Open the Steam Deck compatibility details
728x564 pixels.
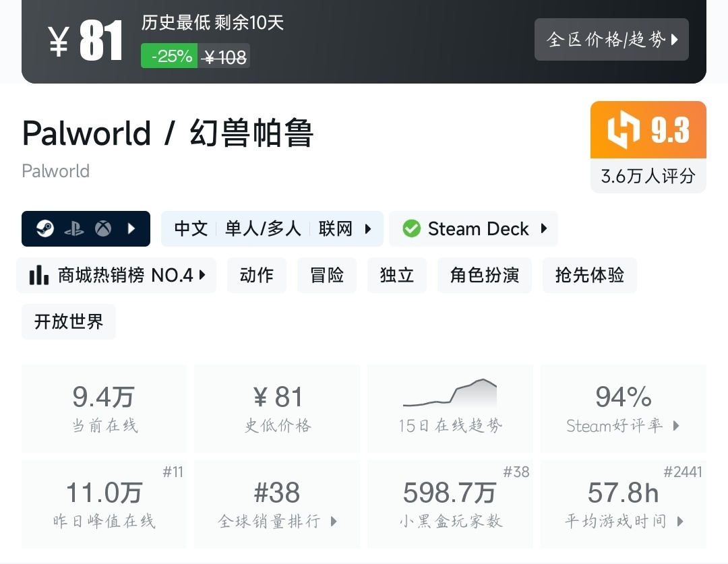click(474, 229)
